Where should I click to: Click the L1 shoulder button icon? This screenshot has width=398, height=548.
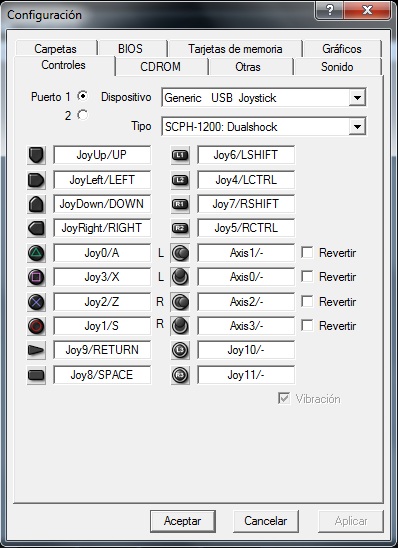pyautogui.click(x=180, y=155)
